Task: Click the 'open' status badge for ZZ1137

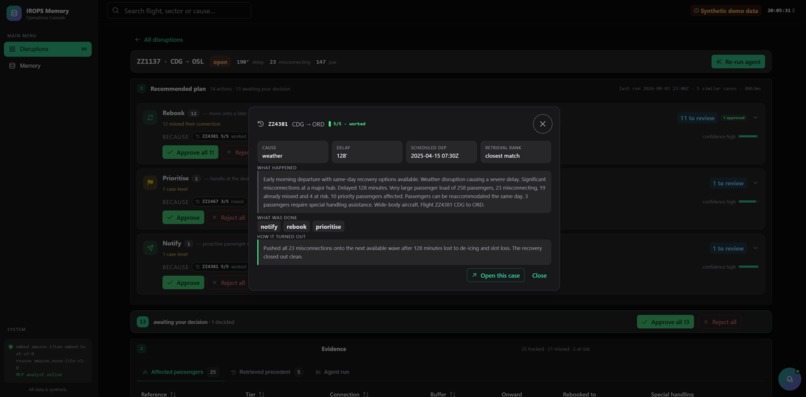Action: [x=220, y=62]
